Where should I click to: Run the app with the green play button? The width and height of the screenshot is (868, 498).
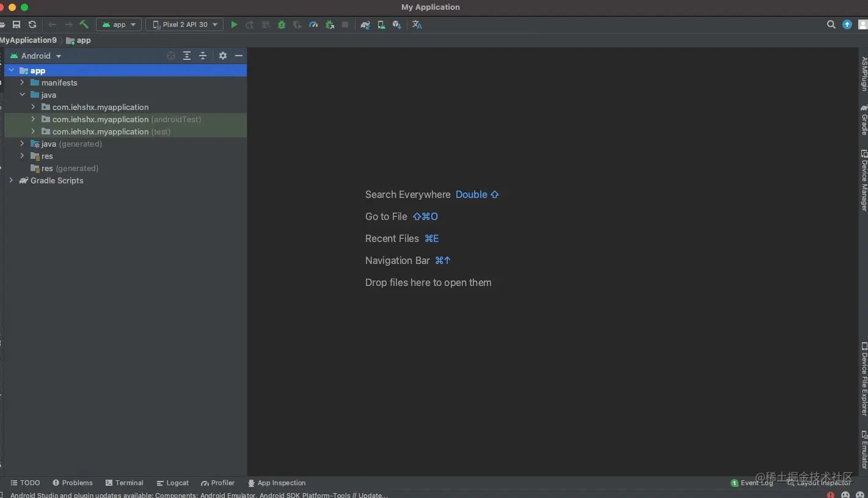point(234,24)
